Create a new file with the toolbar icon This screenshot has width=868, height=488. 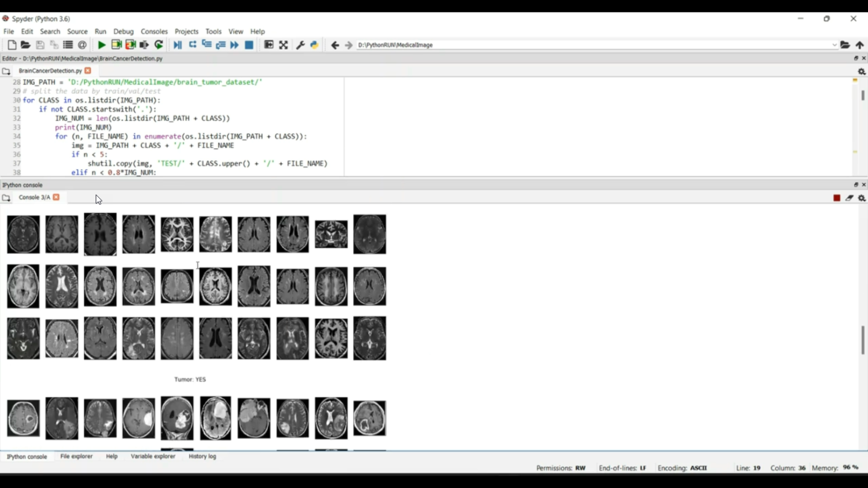(x=11, y=45)
